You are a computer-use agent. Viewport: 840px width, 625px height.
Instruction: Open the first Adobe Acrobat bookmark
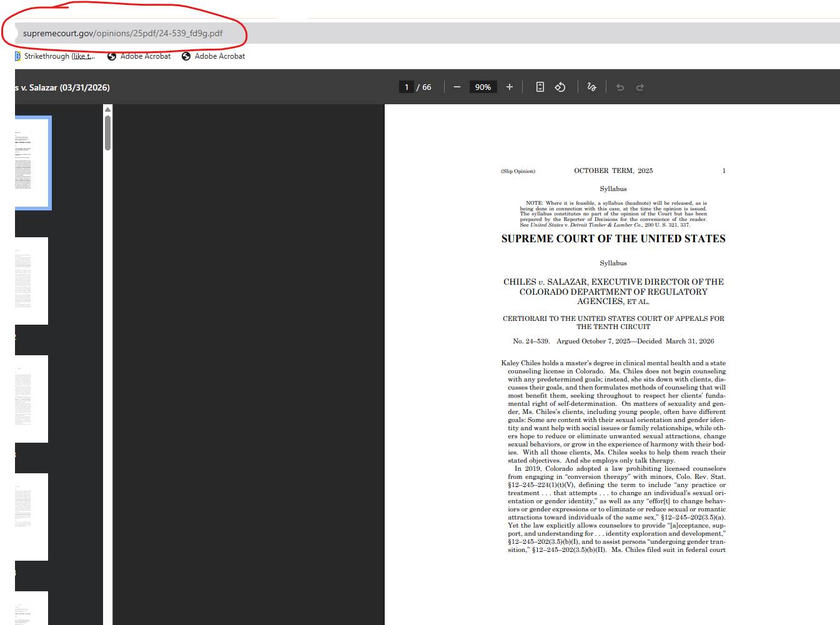[139, 56]
